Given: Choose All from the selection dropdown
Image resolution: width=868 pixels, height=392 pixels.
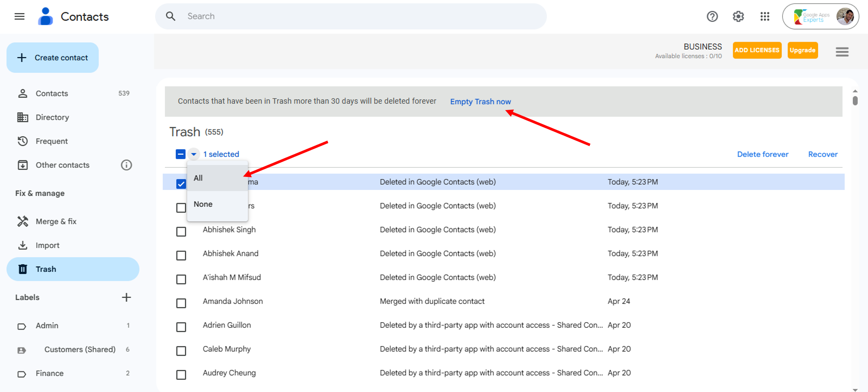Looking at the screenshot, I should 198,178.
